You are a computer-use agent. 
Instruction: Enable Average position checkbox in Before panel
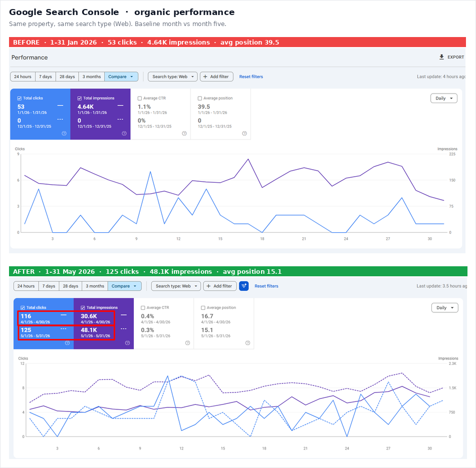(200, 98)
